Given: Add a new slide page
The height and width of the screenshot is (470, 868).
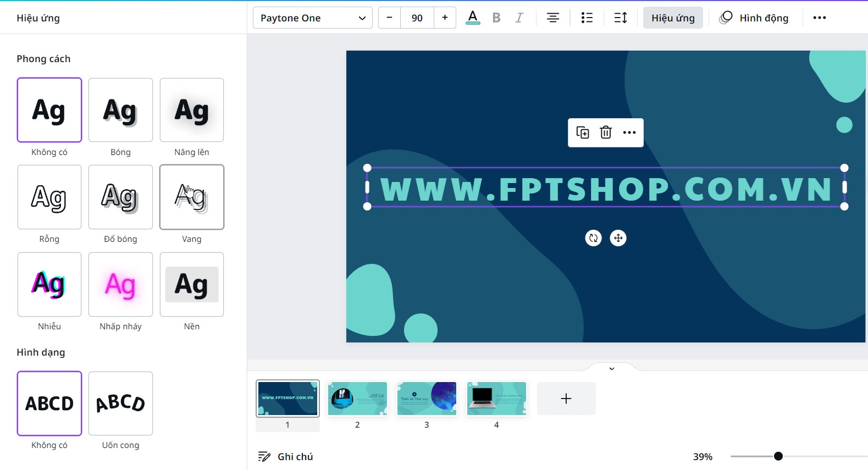Looking at the screenshot, I should pyautogui.click(x=566, y=399).
